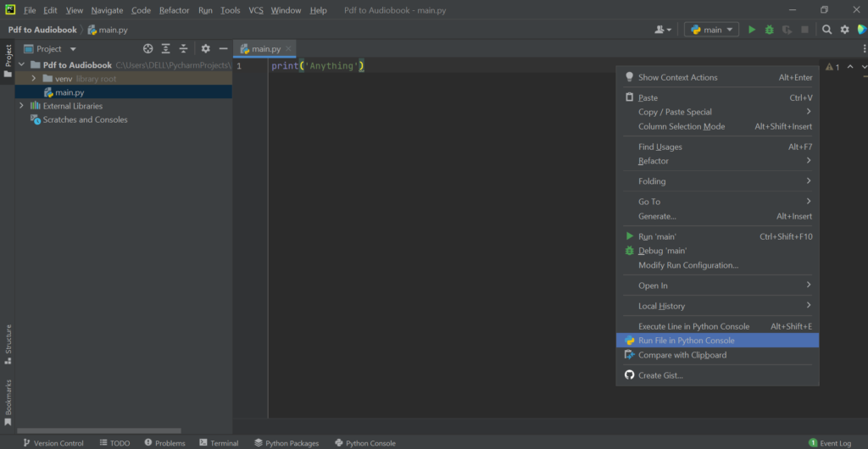The image size is (868, 449).
Task: Click the warning indicator in editor
Action: click(832, 67)
